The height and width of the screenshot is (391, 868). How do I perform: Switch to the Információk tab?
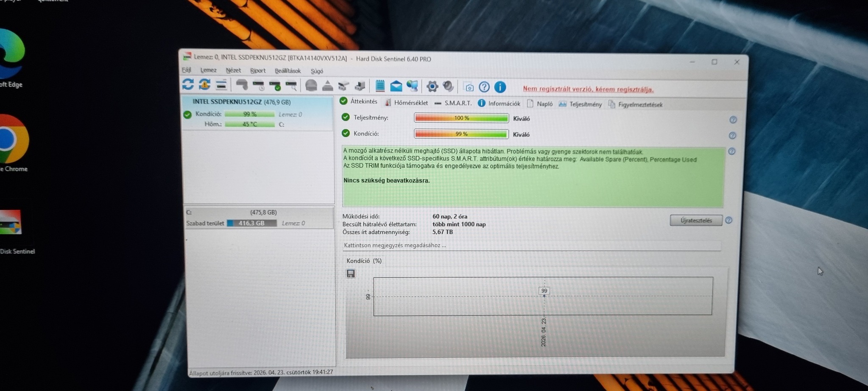click(x=499, y=103)
